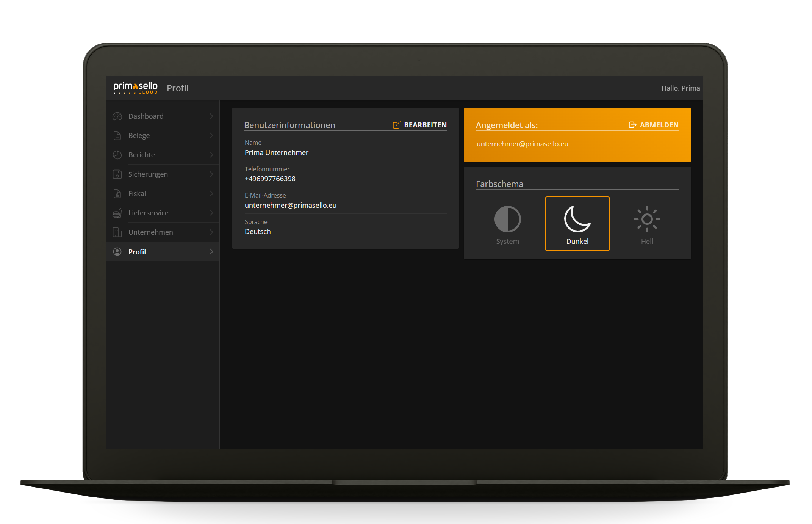The height and width of the screenshot is (524, 812).
Task: Click the Lieferservice burger icon
Action: tap(117, 213)
